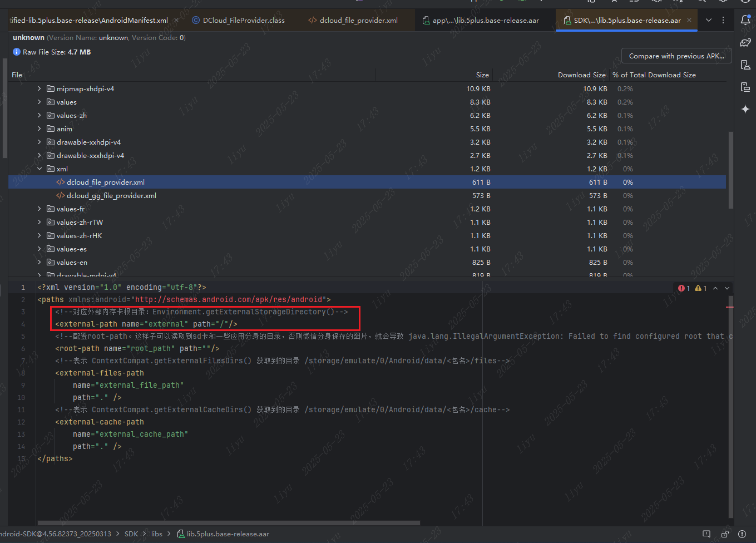Open the Notifications panel bell icon
Viewport: 756px width, 543px height.
(x=745, y=20)
